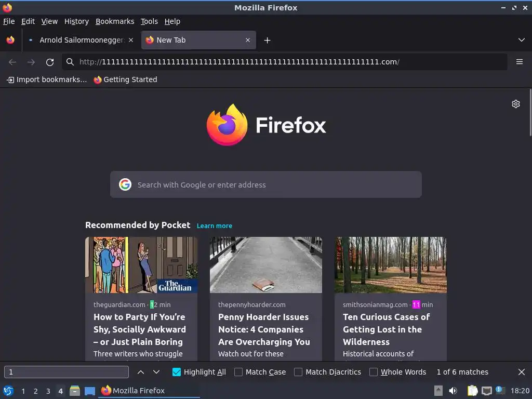Open the taskbar start menu icon

(8, 391)
